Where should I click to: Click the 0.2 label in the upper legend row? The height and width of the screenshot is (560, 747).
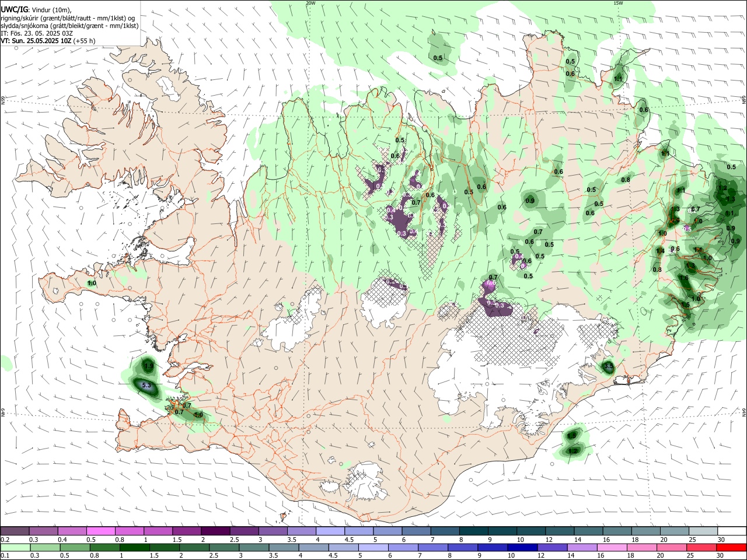pos(5,540)
